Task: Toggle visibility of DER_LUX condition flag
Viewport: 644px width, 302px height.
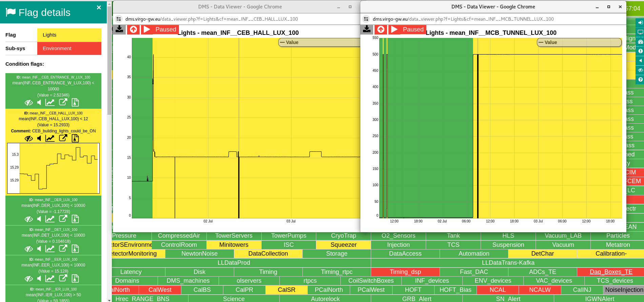Action: pyautogui.click(x=29, y=219)
